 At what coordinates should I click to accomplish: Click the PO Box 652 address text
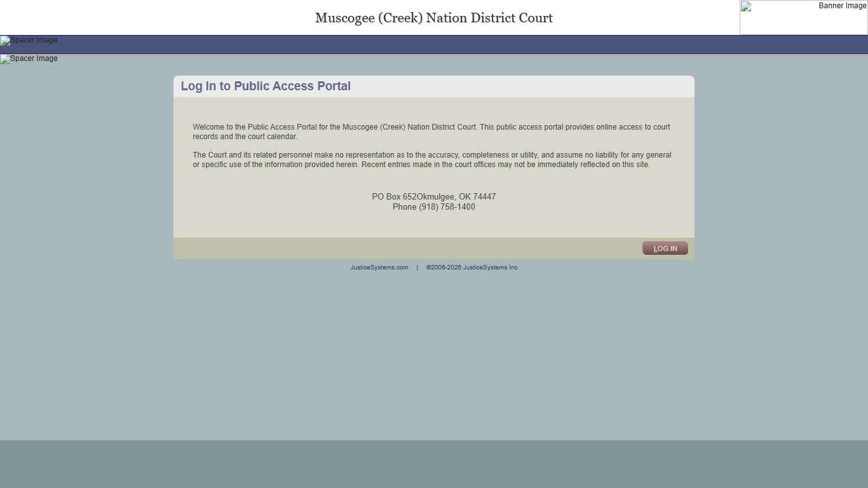pyautogui.click(x=394, y=197)
